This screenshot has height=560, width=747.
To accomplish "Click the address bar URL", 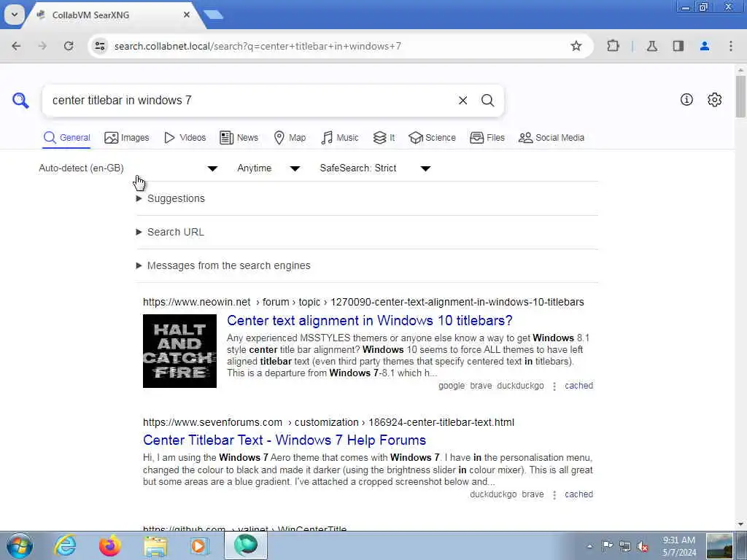I will 258,46.
